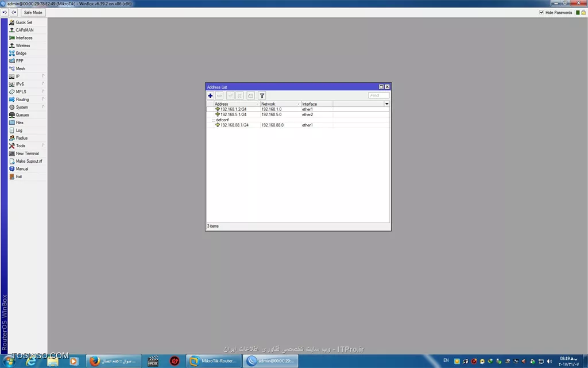The height and width of the screenshot is (368, 588).
Task: Open the Interfaces menu item
Action: pyautogui.click(x=24, y=38)
